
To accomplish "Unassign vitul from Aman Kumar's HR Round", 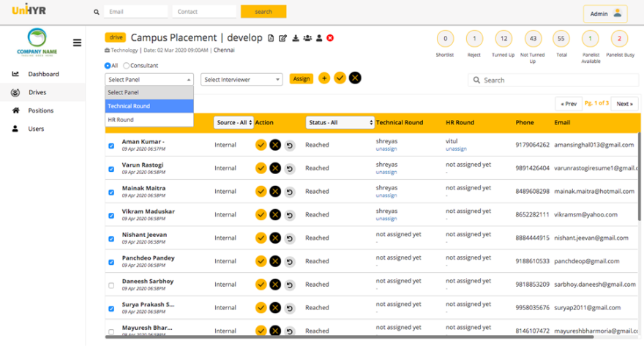I will pyautogui.click(x=456, y=149).
